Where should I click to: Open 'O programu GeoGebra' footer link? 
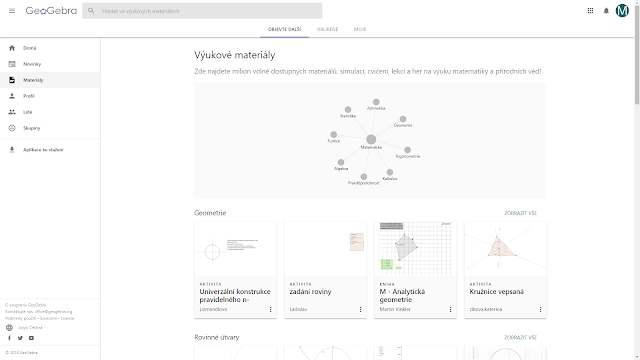tap(25, 305)
